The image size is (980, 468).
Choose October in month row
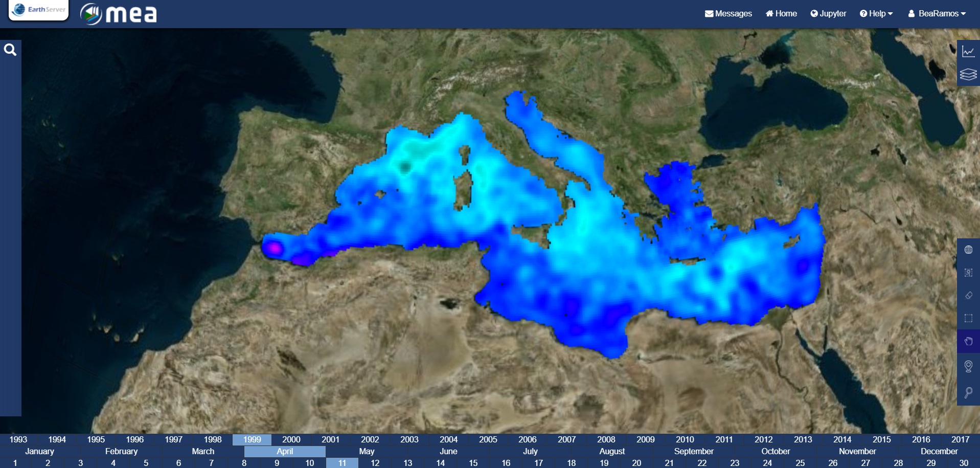pyautogui.click(x=776, y=451)
